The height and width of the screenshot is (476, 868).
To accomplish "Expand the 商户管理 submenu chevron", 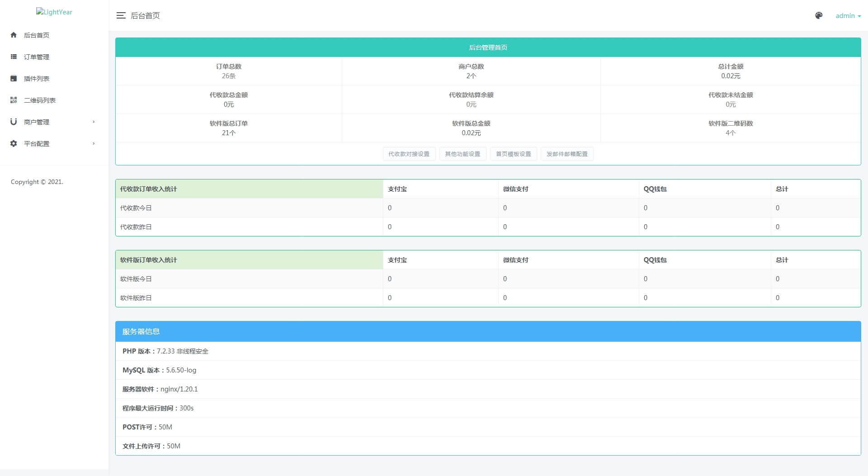I will point(94,122).
